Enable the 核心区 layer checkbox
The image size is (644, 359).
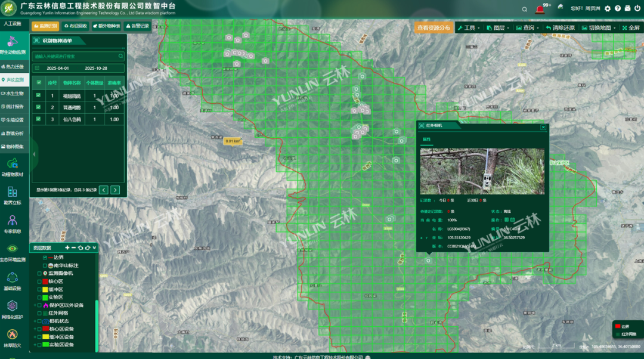(x=39, y=281)
